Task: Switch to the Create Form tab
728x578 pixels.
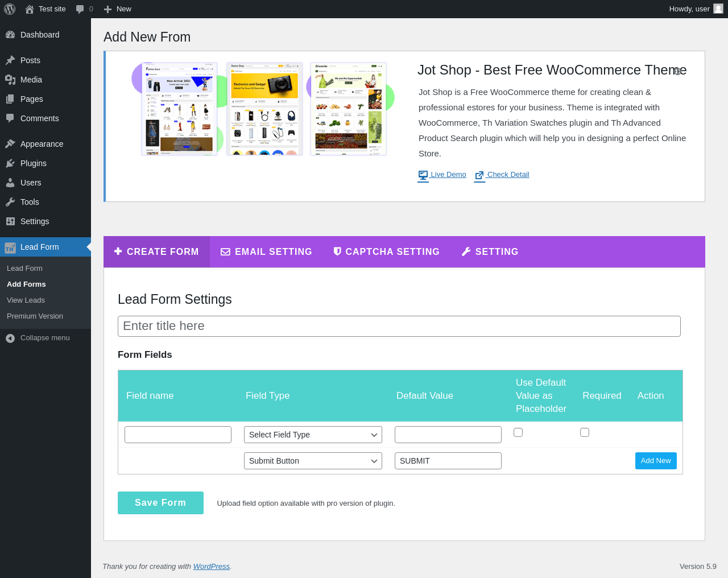Action: tap(157, 252)
